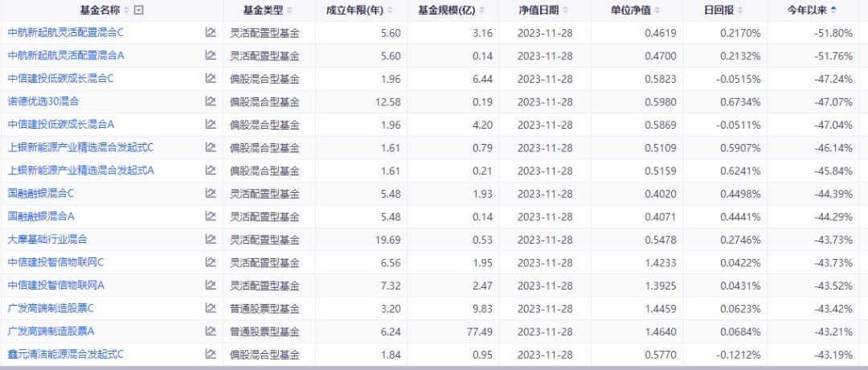
Task: Select fund size value 9.83
Action: [482, 308]
